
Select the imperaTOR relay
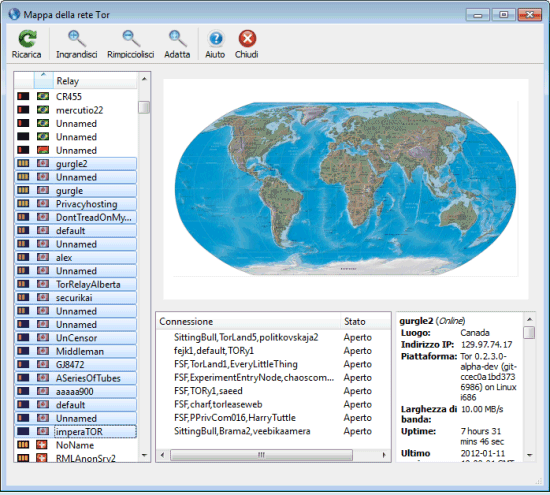pos(75,431)
